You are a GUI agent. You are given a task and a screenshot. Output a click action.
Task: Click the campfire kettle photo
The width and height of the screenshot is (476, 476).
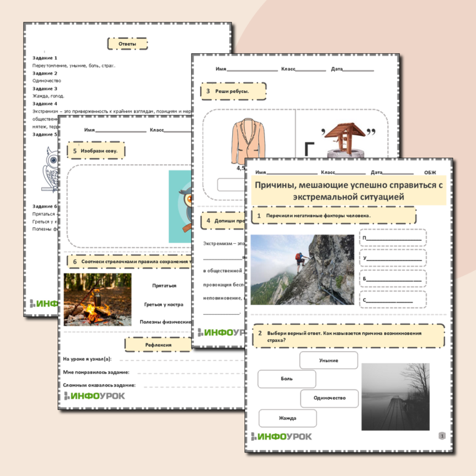tap(97, 299)
